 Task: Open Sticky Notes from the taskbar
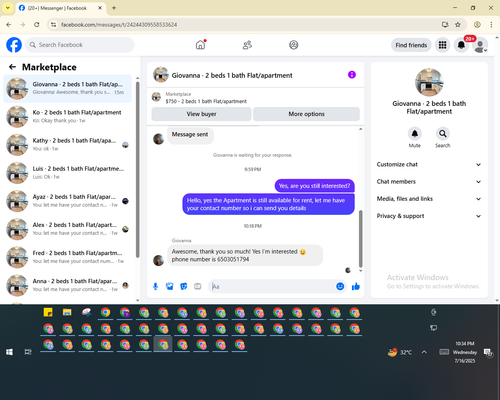[x=48, y=312]
